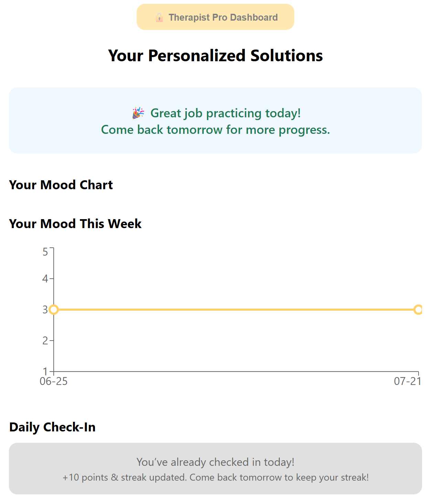Click the streak updated points message
This screenshot has height=504, width=432.
215,478
